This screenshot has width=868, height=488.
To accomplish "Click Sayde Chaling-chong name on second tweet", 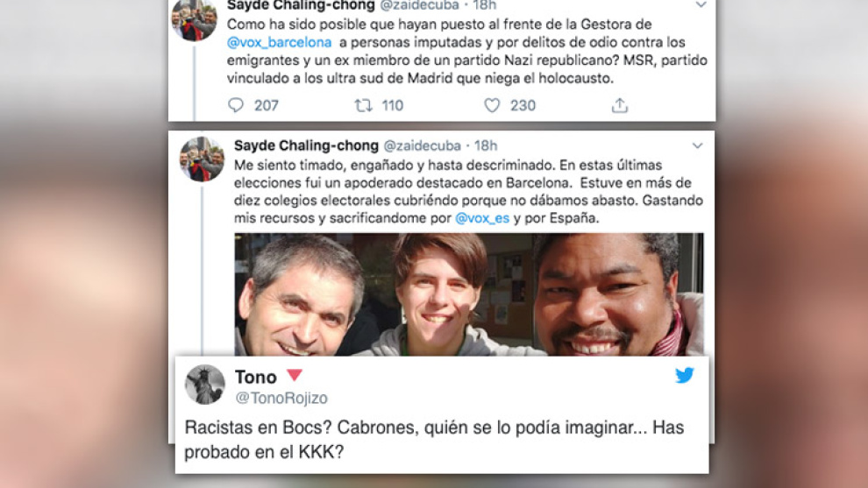I will [306, 145].
